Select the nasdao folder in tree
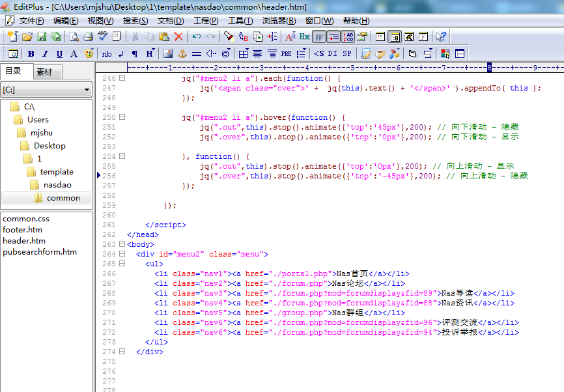Viewport: 564px width, 392px height. (57, 185)
